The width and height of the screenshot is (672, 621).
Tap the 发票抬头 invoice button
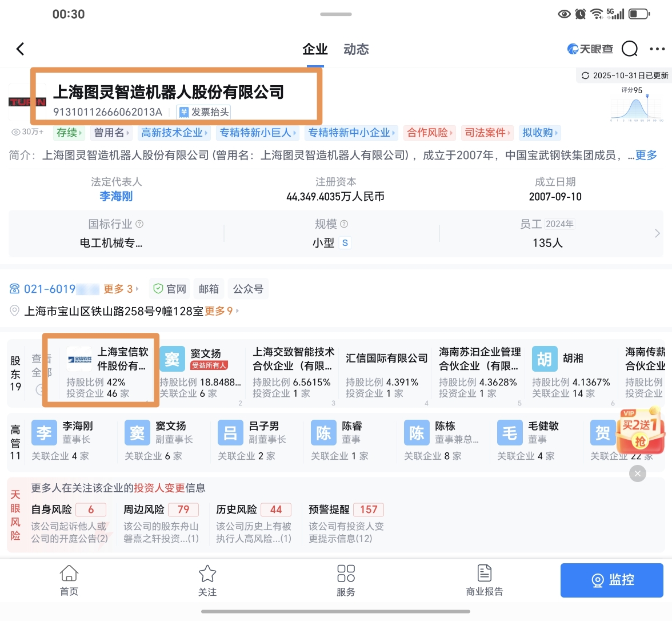tap(204, 112)
